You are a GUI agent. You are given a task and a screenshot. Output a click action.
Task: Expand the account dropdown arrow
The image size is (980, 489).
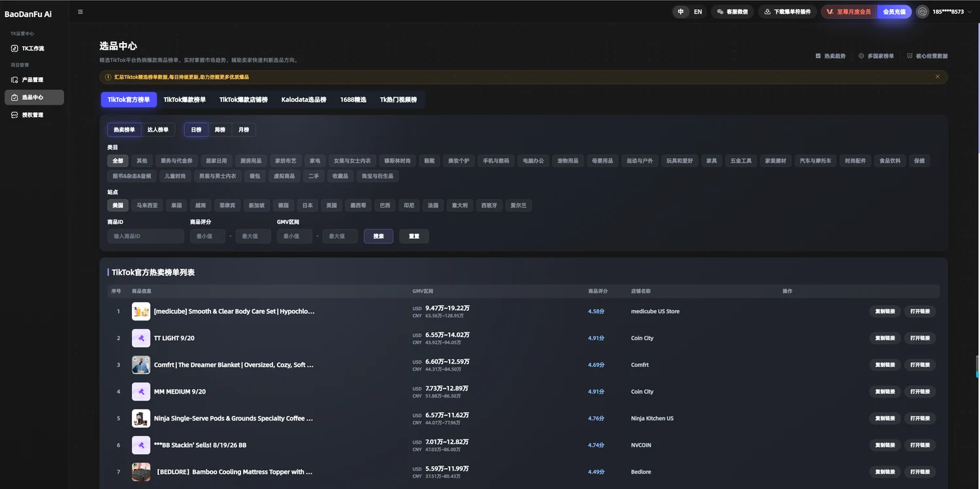pyautogui.click(x=970, y=12)
